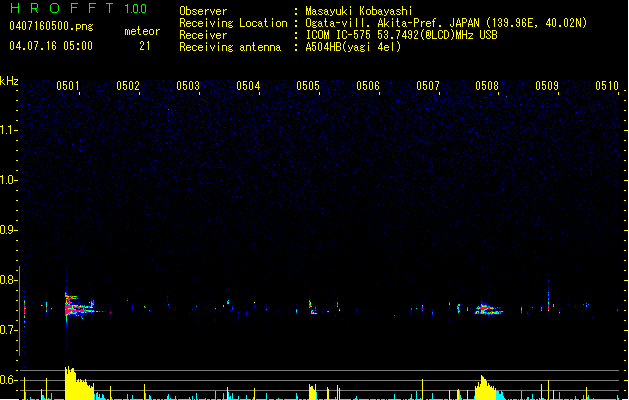Click the yellow intensity peak at 0508
Screen dimensions: 629x400
pos(486,388)
